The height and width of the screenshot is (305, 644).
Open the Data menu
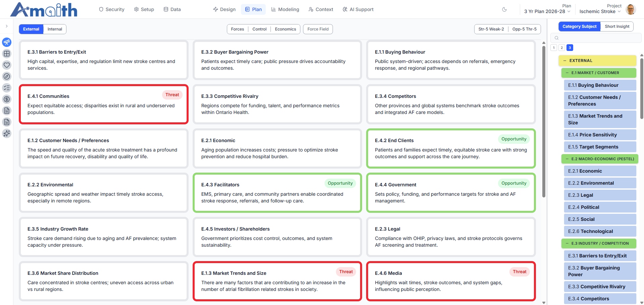172,9
